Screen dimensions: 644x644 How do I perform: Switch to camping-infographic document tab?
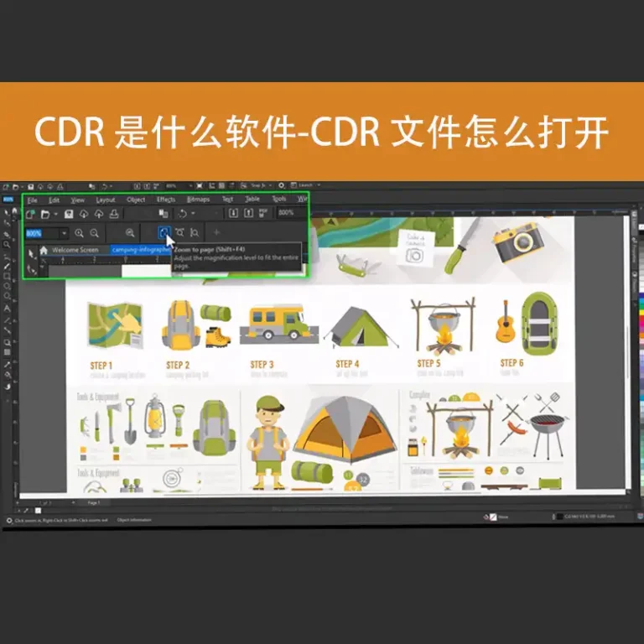(x=140, y=250)
